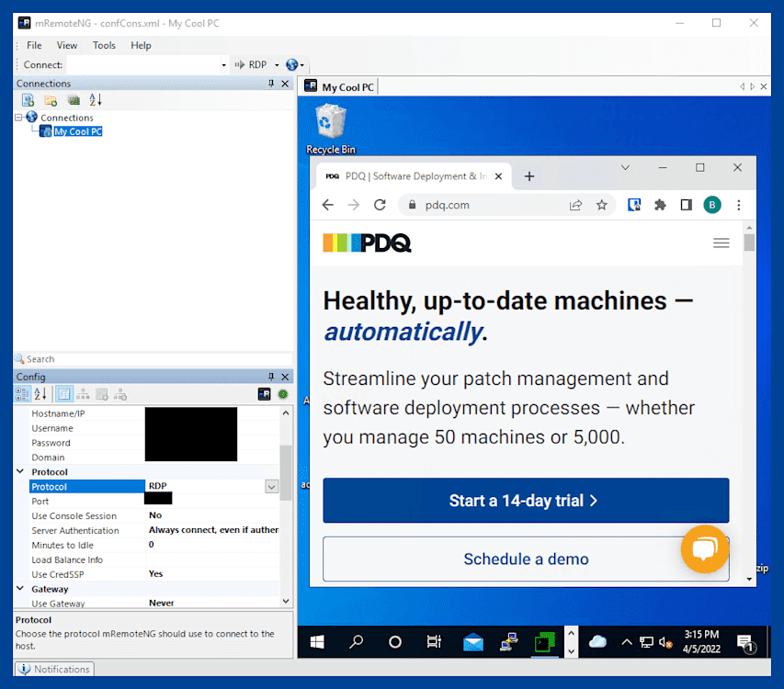
Task: Switch Config to alphabetical sort icon
Action: [x=40, y=394]
